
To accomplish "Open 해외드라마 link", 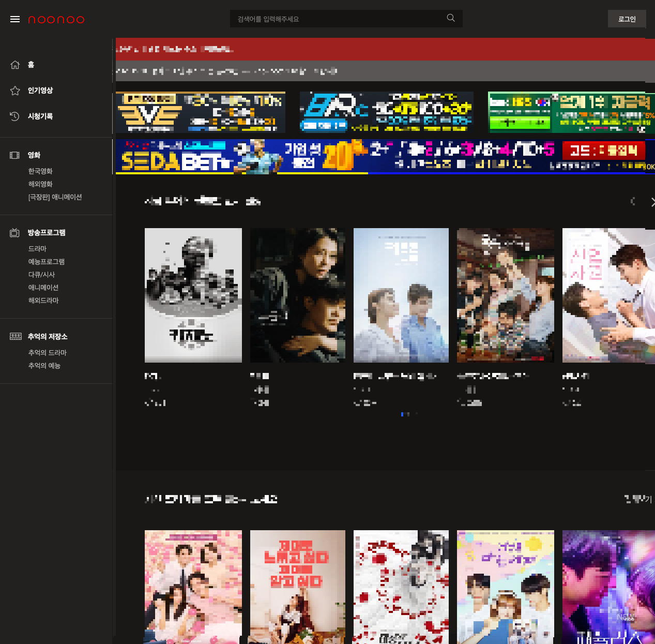I will tap(43, 301).
